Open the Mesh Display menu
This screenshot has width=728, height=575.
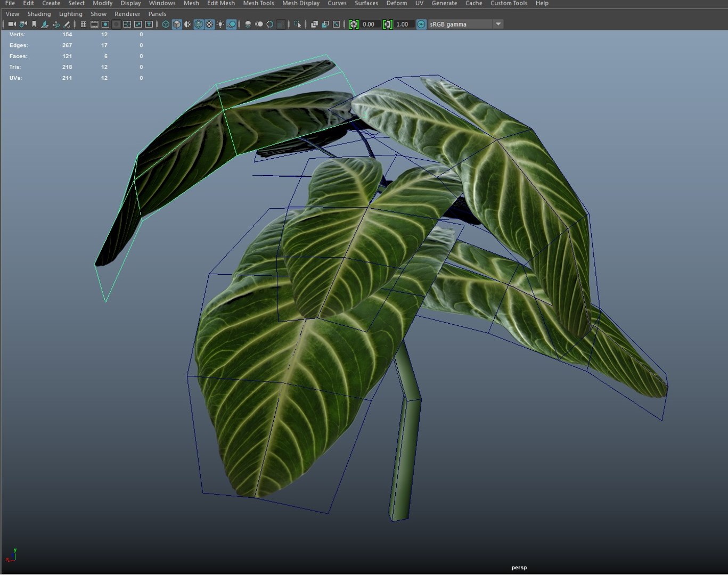pyautogui.click(x=301, y=3)
